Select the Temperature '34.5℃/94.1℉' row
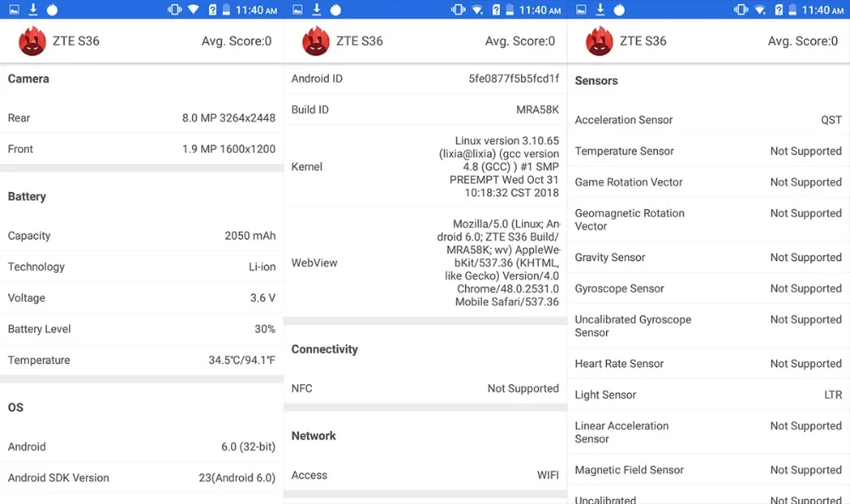850x504 pixels. tap(141, 360)
